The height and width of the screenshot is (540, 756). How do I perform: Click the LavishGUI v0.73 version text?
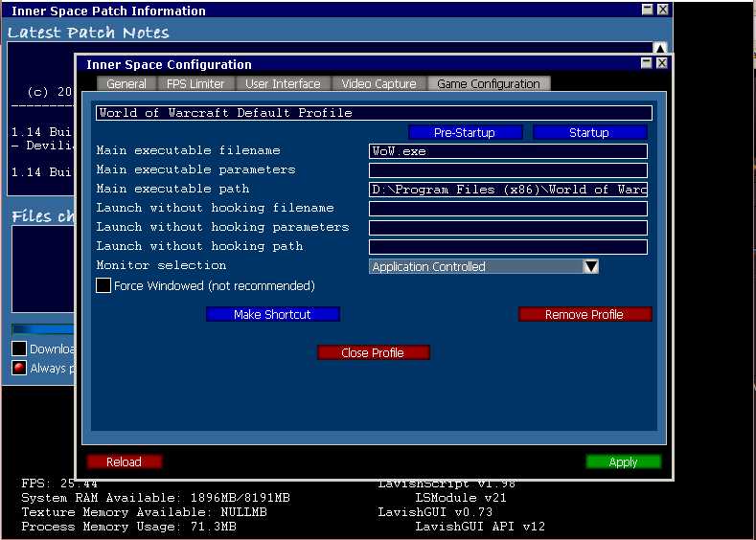point(435,511)
